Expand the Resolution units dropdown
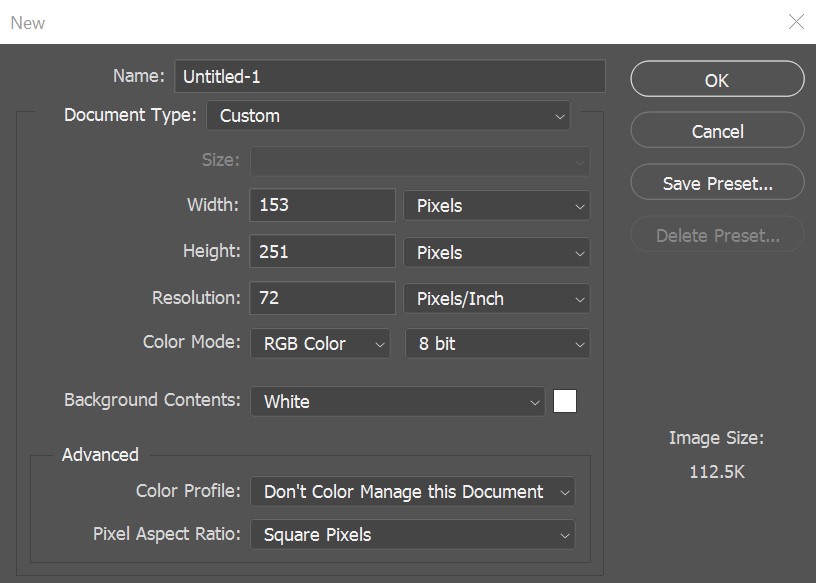 click(497, 297)
